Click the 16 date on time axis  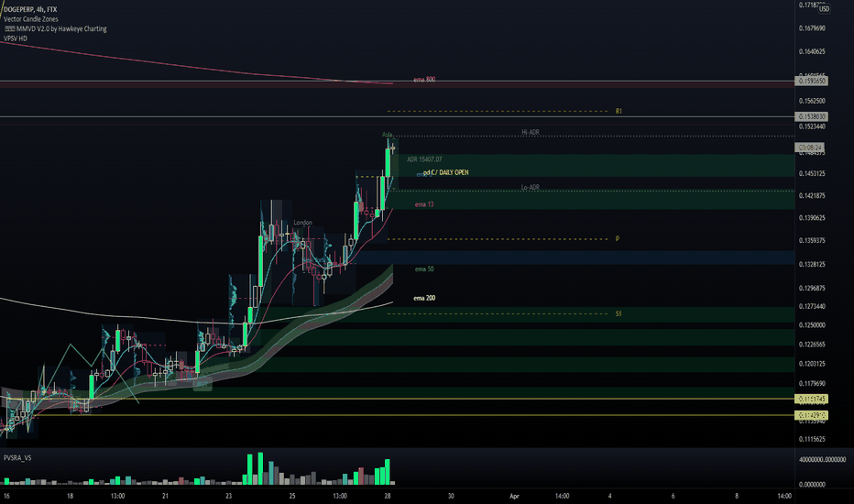(6, 497)
